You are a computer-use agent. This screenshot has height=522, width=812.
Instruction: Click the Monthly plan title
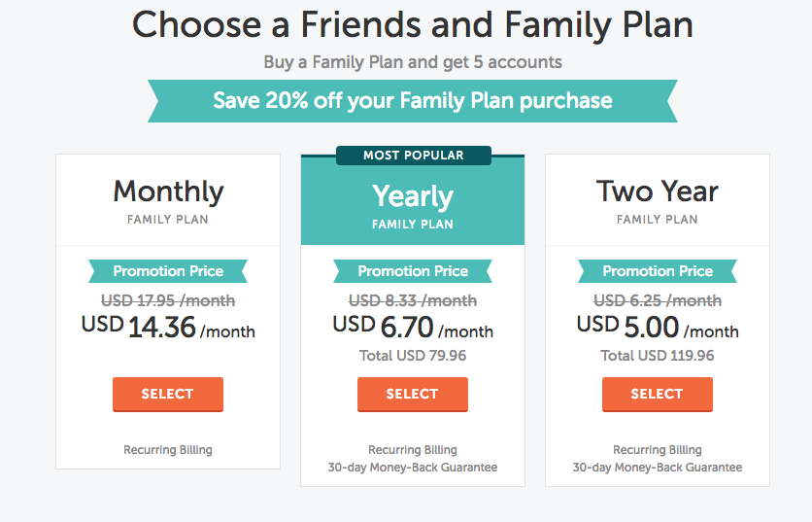click(168, 191)
